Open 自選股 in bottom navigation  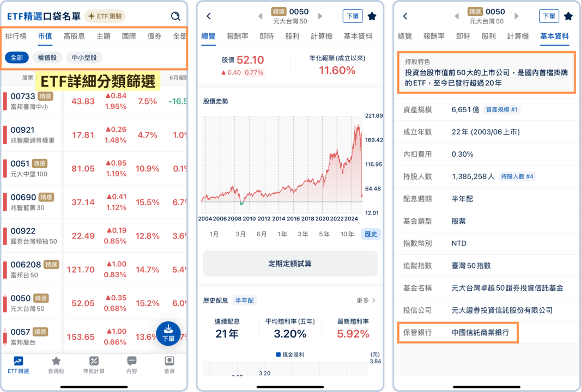56,365
